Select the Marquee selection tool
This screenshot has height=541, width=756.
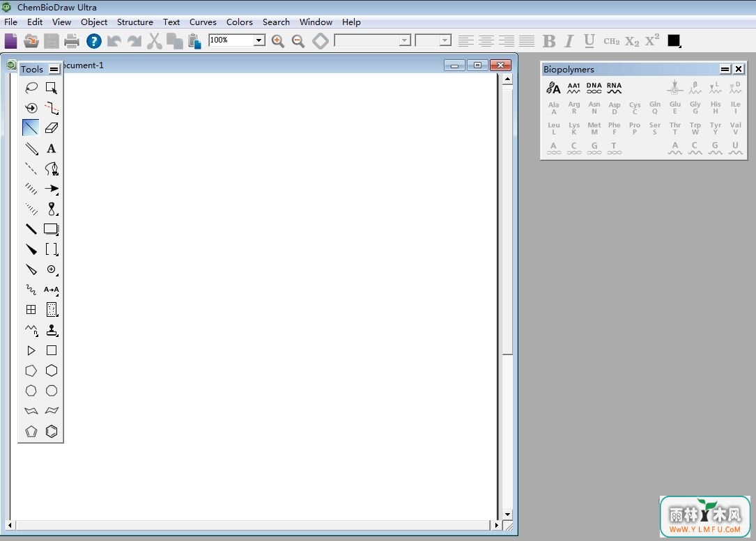52,87
